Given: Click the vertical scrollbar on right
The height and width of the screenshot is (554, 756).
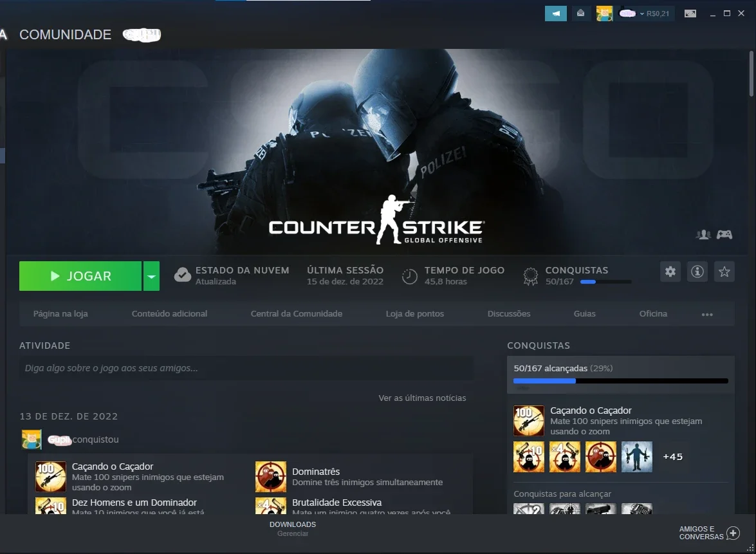Looking at the screenshot, I should pos(751,74).
